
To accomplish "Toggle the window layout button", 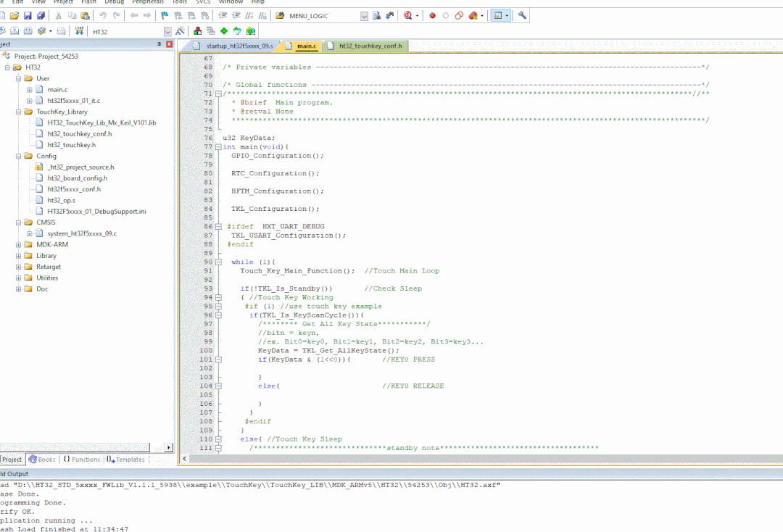I will 497,16.
